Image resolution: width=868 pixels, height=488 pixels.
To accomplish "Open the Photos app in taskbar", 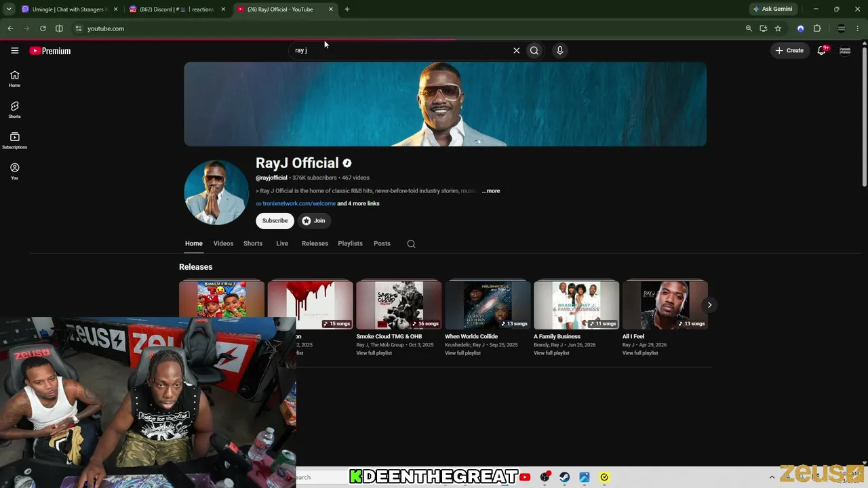I will pos(584,477).
